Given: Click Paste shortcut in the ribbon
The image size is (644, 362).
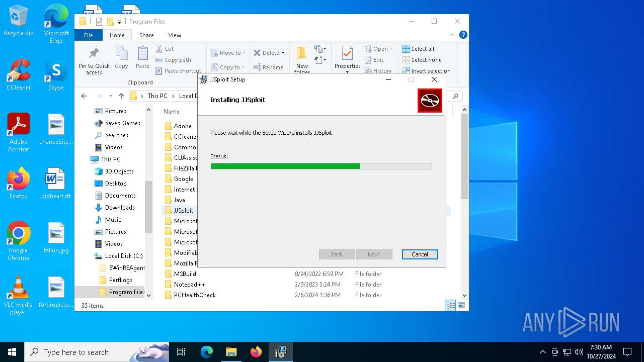Looking at the screenshot, I should (x=178, y=71).
